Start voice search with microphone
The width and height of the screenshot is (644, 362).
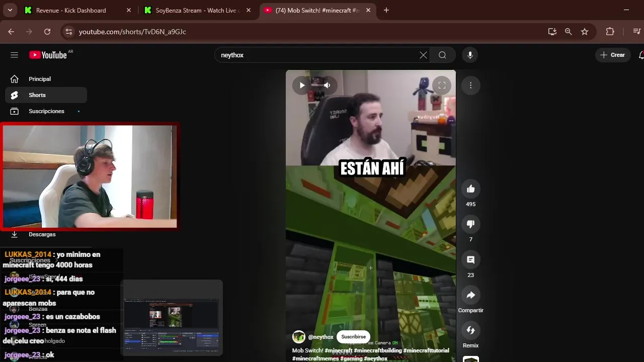coord(470,55)
